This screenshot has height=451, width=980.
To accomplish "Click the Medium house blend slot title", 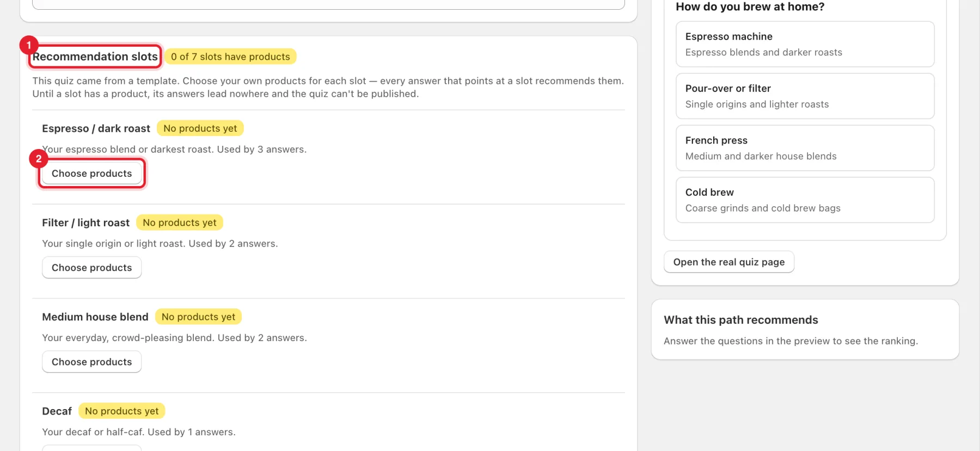I will click(95, 317).
